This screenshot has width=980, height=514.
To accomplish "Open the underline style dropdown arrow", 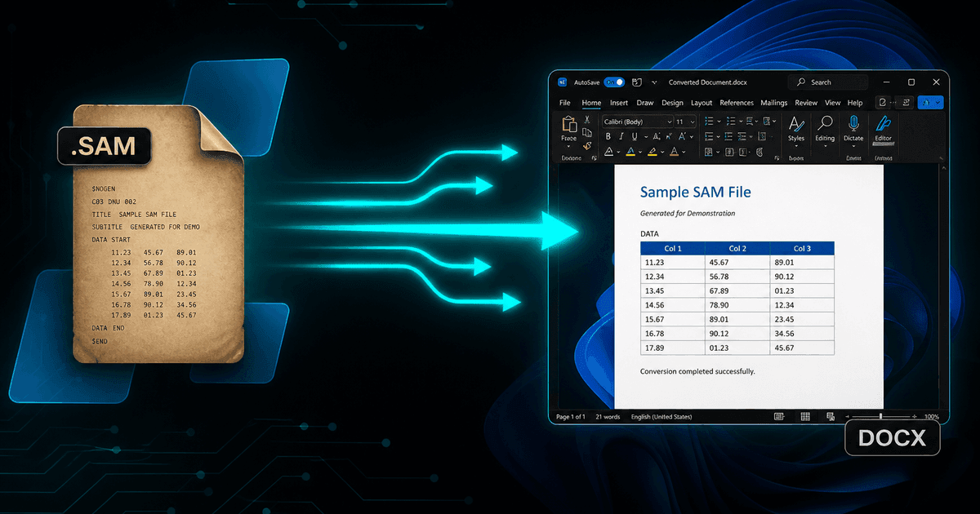I will pyautogui.click(x=644, y=136).
